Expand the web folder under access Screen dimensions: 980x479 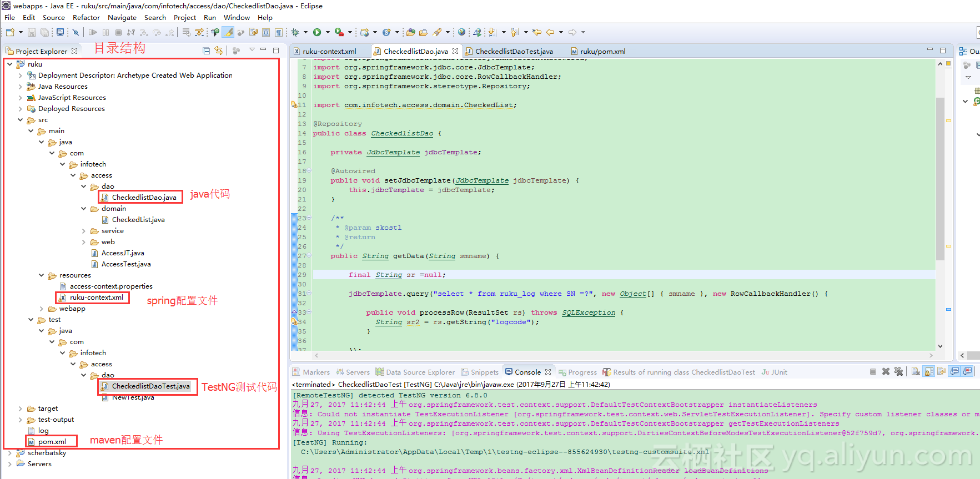pos(84,242)
